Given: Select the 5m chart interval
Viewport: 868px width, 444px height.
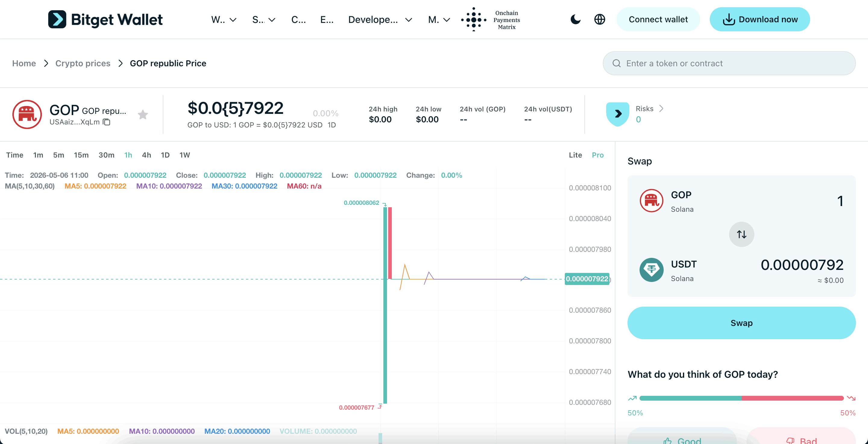Looking at the screenshot, I should pyautogui.click(x=59, y=155).
